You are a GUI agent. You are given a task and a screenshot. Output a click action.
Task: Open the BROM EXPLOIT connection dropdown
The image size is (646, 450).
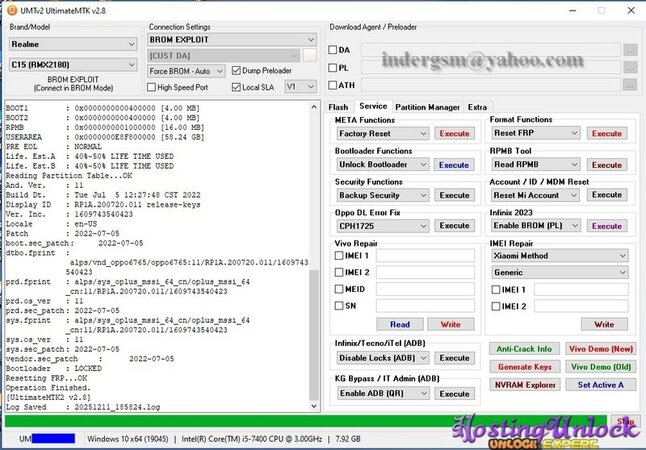coord(231,39)
